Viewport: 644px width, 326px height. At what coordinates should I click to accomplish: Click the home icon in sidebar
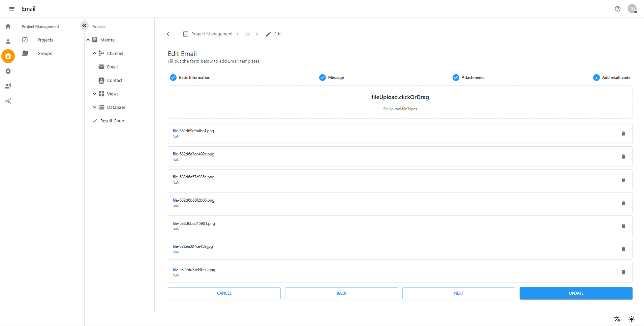(8, 26)
